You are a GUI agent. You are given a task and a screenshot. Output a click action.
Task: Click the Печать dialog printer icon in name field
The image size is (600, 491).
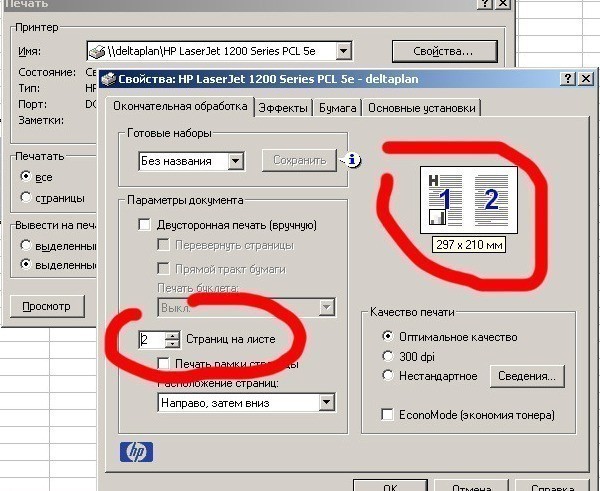click(97, 51)
